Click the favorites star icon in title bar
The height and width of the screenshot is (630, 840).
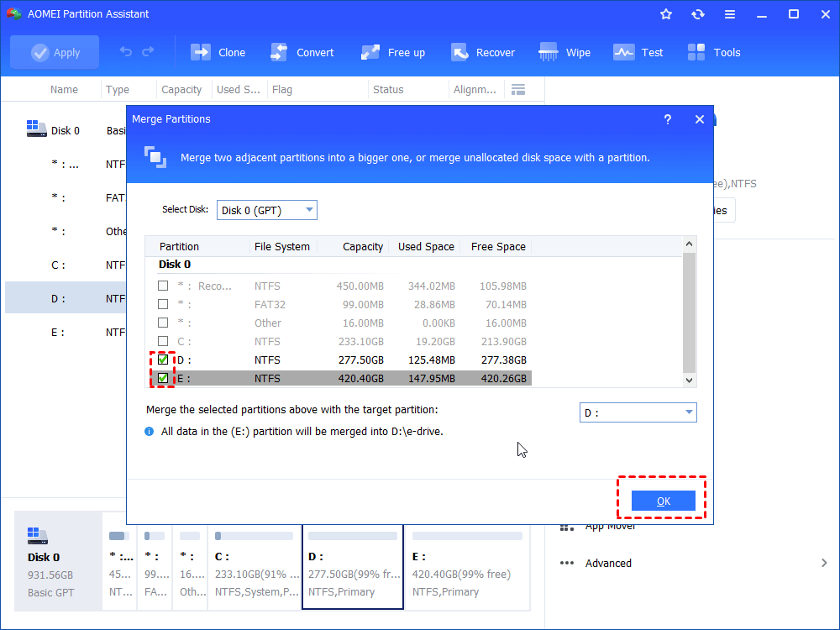[x=666, y=14]
